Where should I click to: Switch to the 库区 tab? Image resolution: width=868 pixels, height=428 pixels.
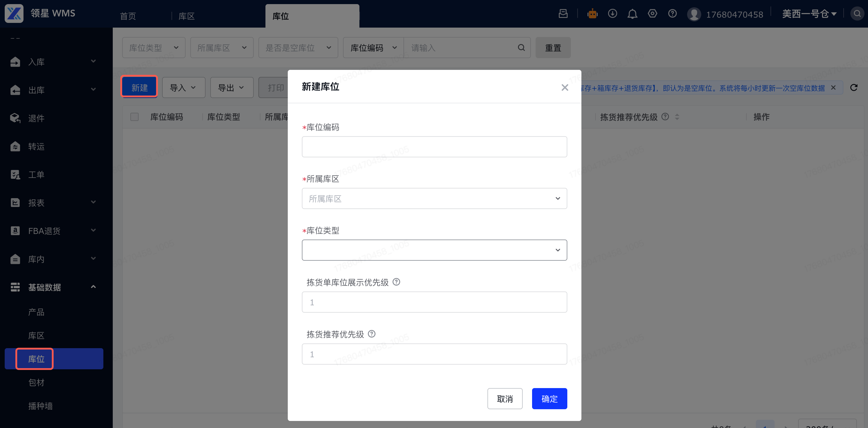pyautogui.click(x=186, y=16)
